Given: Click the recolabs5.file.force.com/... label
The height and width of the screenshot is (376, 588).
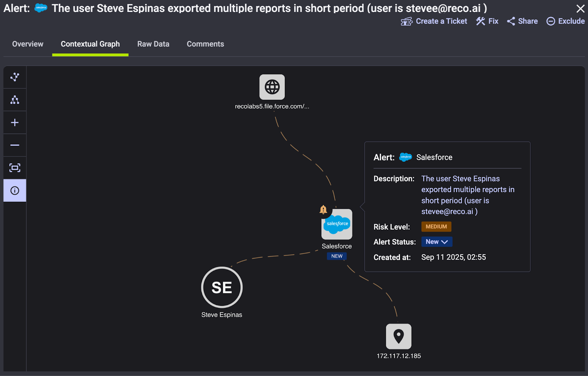Looking at the screenshot, I should click(x=272, y=106).
